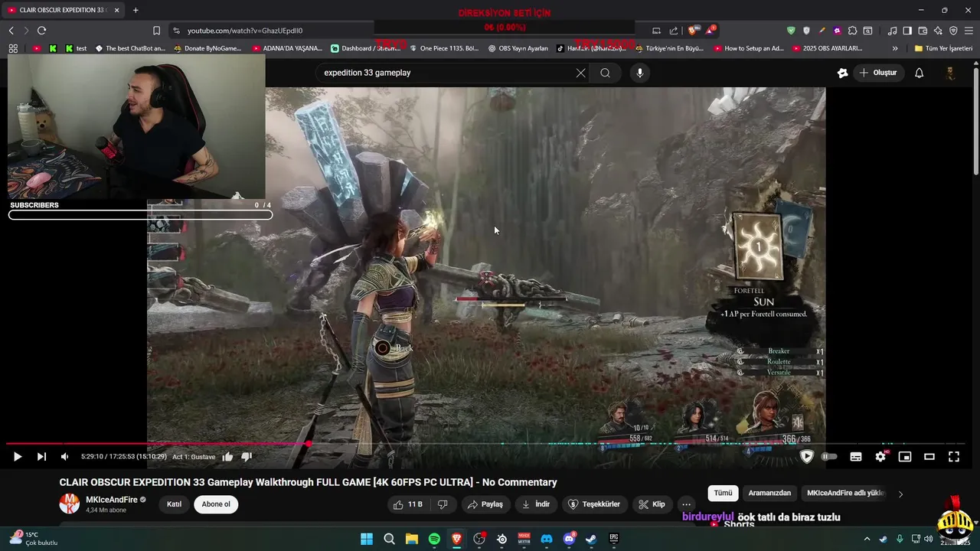
Task: Show more filter chips with right arrow
Action: point(900,494)
